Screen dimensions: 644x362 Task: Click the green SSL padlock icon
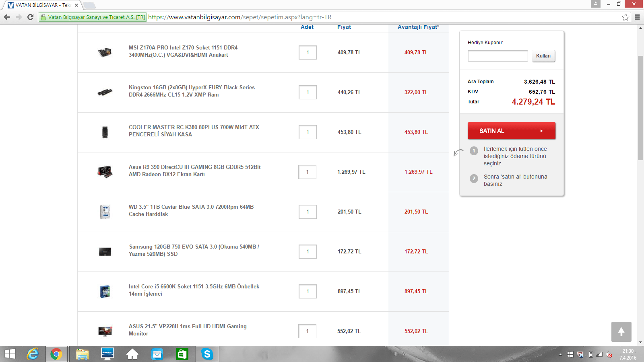coord(43,17)
